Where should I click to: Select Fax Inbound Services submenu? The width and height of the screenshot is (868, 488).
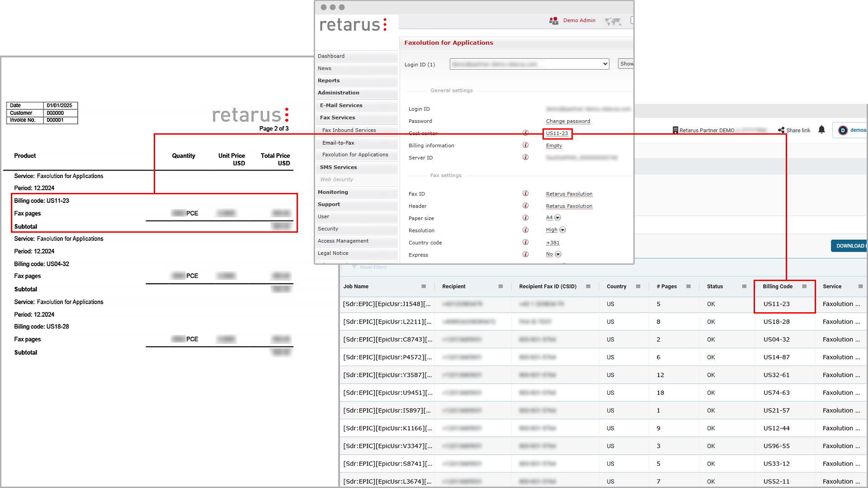pyautogui.click(x=357, y=130)
